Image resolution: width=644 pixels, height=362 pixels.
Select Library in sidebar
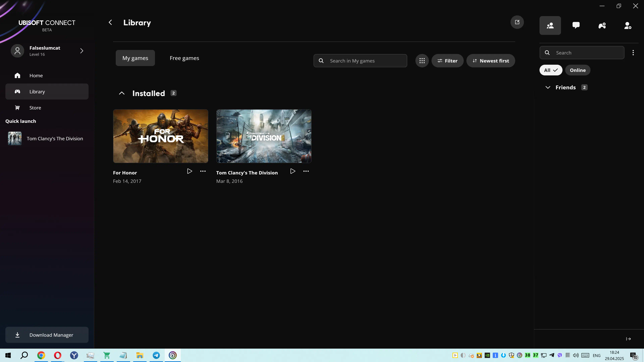click(x=47, y=92)
